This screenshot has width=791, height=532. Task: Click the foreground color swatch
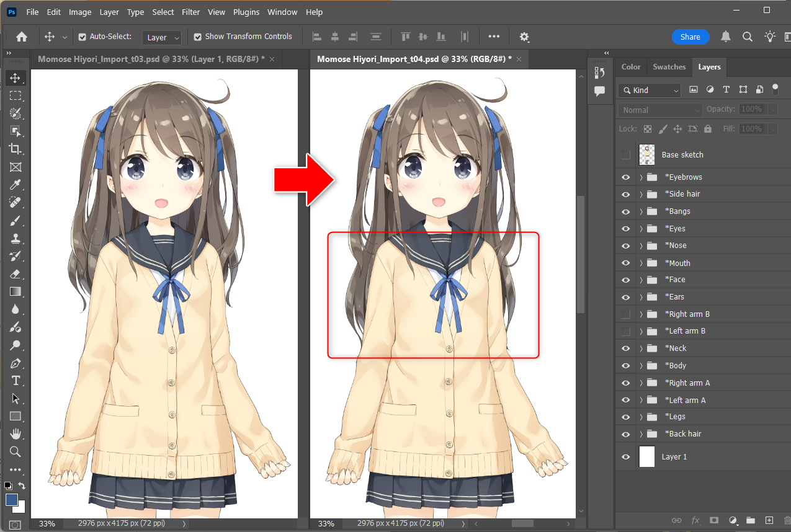[x=12, y=499]
